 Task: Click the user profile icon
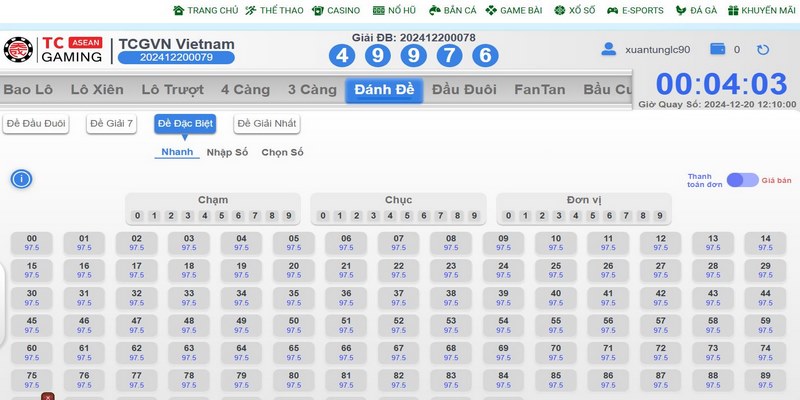click(608, 49)
